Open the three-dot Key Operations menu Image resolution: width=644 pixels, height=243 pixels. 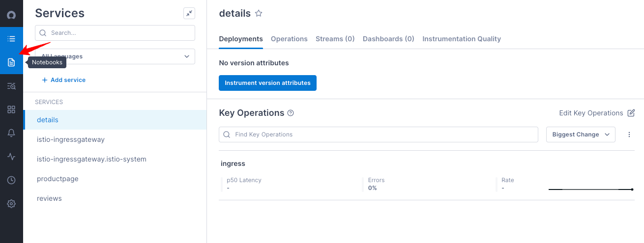point(629,135)
